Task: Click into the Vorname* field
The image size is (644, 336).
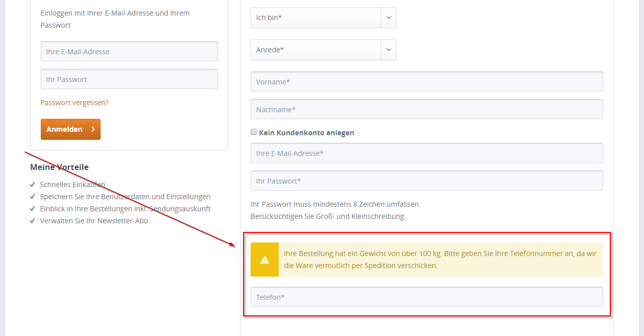Action: [x=427, y=81]
